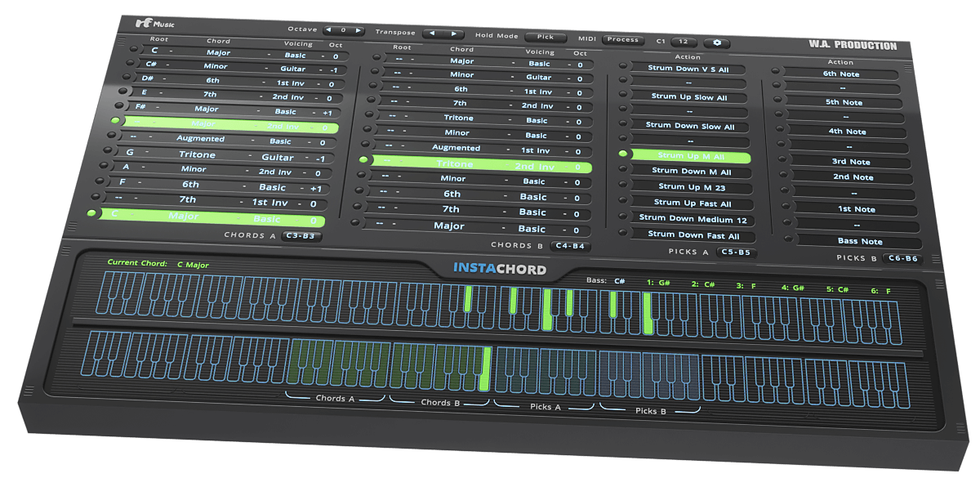
Task: Click the Hold Mode Pick button
Action: (546, 38)
